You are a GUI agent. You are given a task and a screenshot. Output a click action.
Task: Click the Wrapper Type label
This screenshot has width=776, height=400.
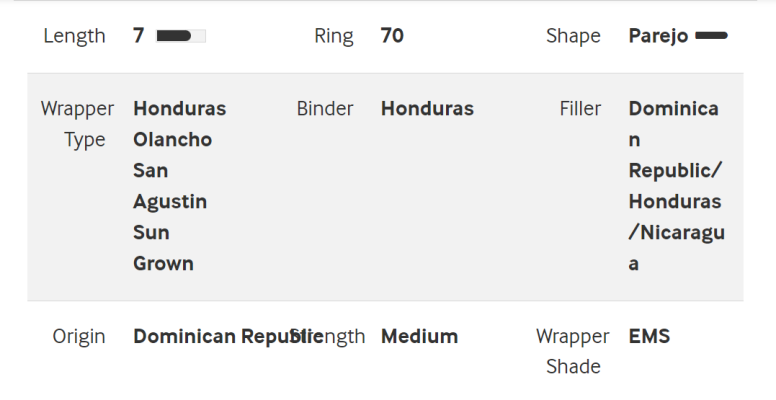(x=77, y=124)
